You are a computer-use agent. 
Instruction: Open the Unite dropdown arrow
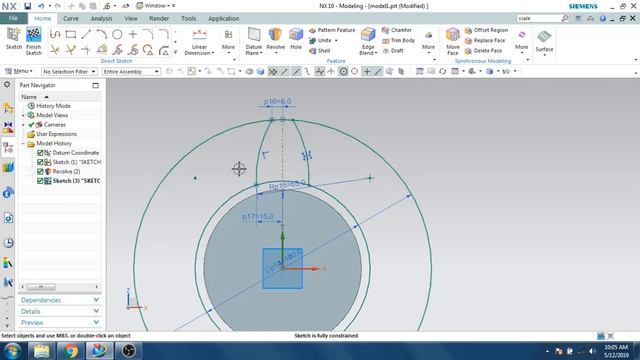coord(336,40)
